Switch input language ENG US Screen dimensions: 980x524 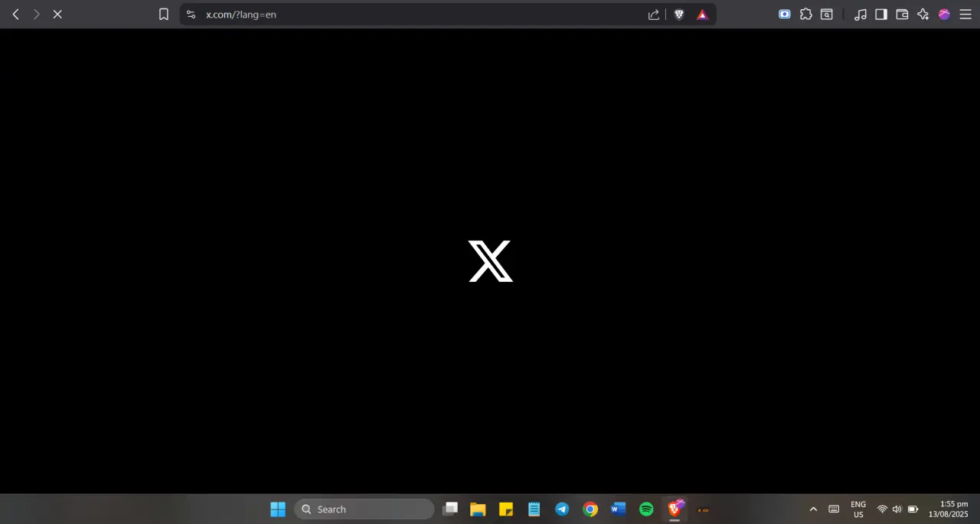[858, 509]
